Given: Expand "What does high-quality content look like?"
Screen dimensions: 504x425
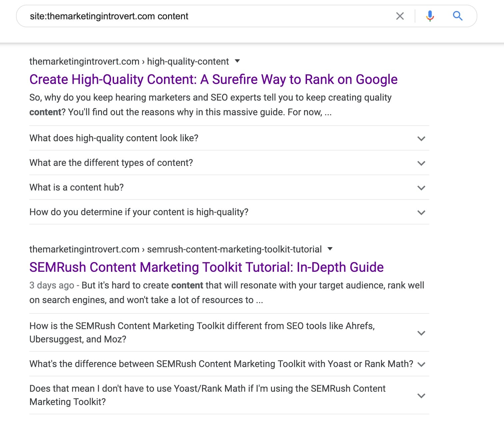Looking at the screenshot, I should [421, 138].
